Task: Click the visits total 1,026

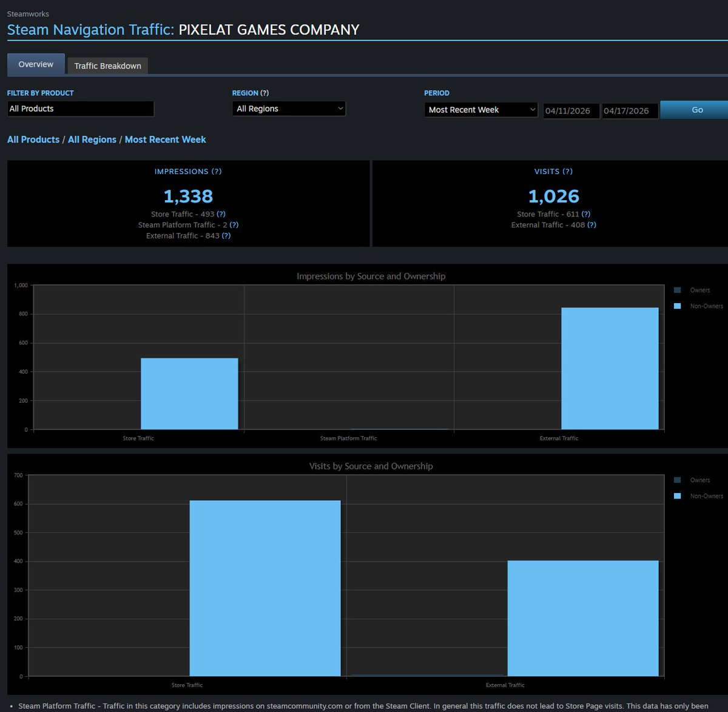Action: (x=554, y=196)
